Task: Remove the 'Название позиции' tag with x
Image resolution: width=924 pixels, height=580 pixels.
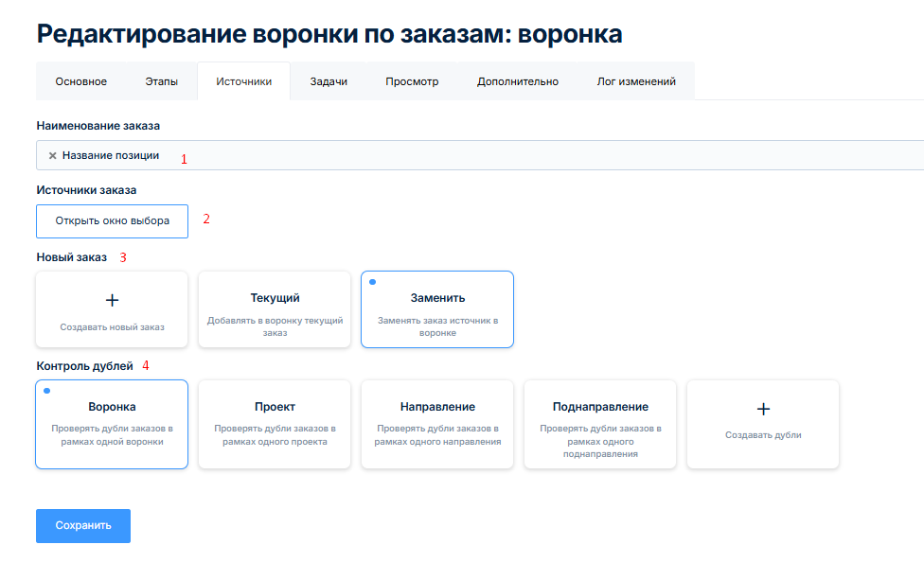Action: click(53, 155)
